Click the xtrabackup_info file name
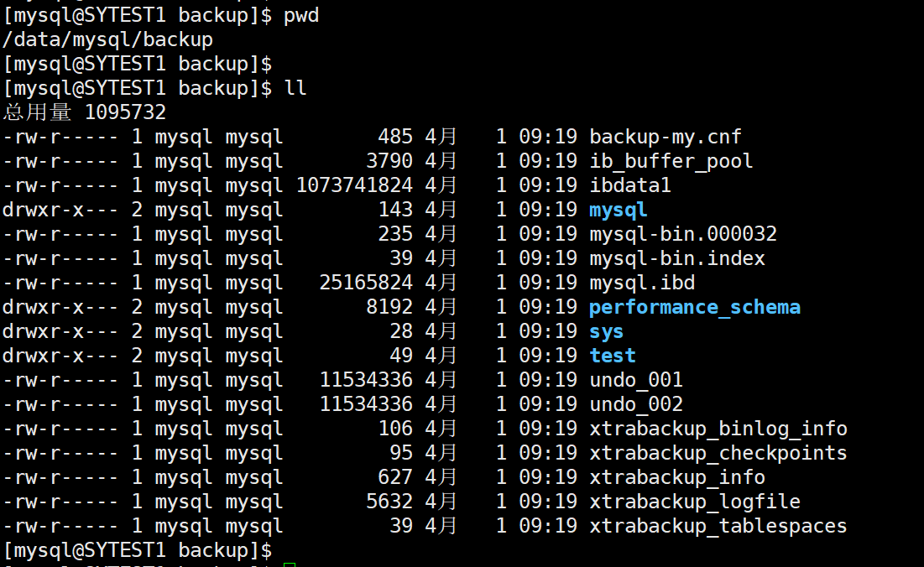Viewport: 924px width, 567px height. pyautogui.click(x=677, y=477)
